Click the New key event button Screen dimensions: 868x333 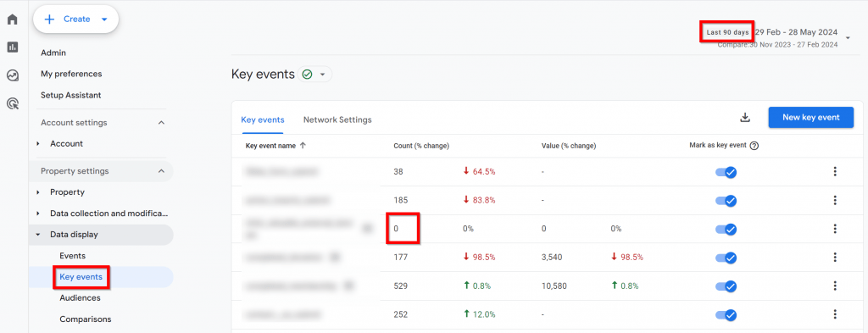coord(810,117)
